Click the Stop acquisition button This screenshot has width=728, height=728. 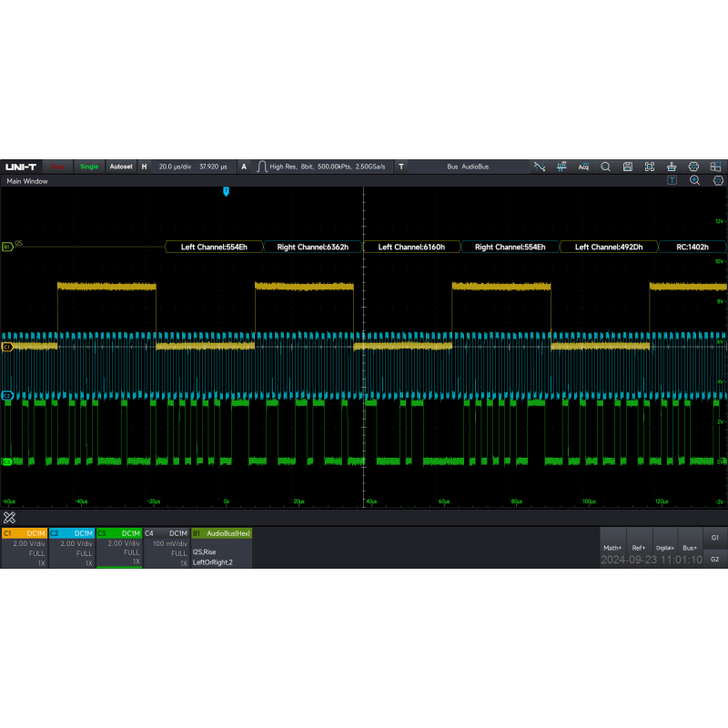pyautogui.click(x=57, y=167)
